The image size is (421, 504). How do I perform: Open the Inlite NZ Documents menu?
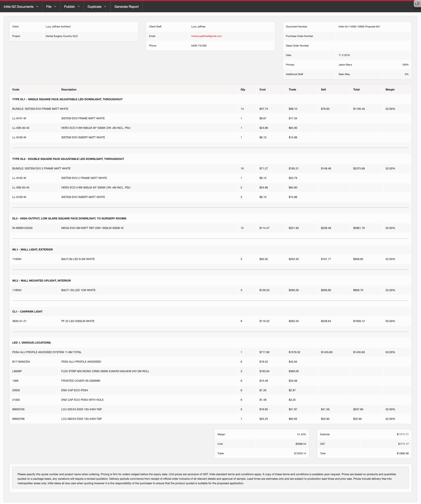coord(21,7)
